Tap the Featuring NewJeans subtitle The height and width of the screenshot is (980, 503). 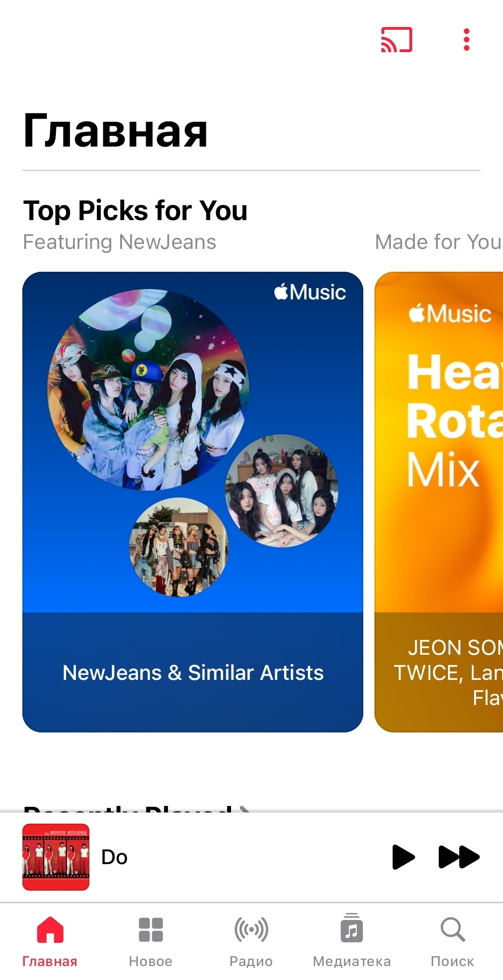120,242
